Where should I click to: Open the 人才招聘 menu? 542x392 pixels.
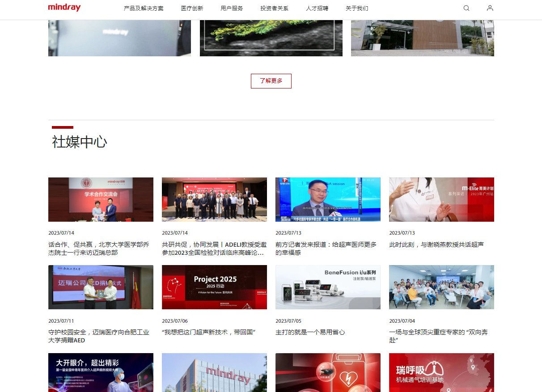pyautogui.click(x=317, y=8)
